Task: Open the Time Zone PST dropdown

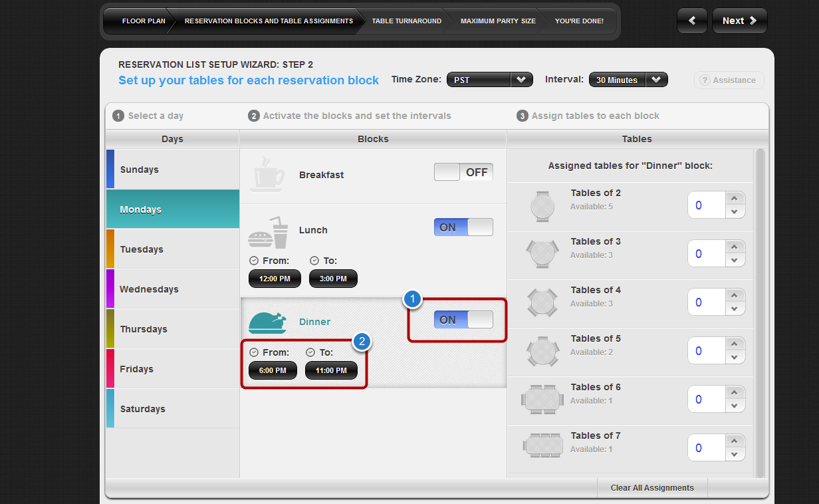Action: 489,80
